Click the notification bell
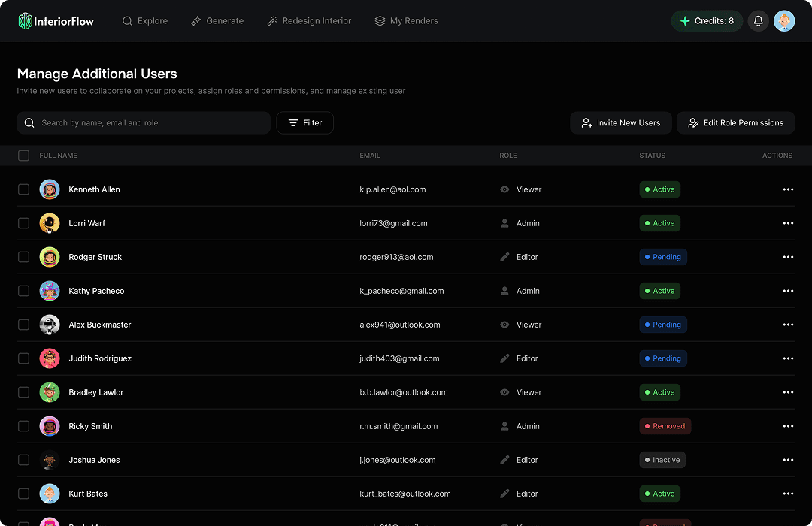Image resolution: width=812 pixels, height=526 pixels. (758, 20)
